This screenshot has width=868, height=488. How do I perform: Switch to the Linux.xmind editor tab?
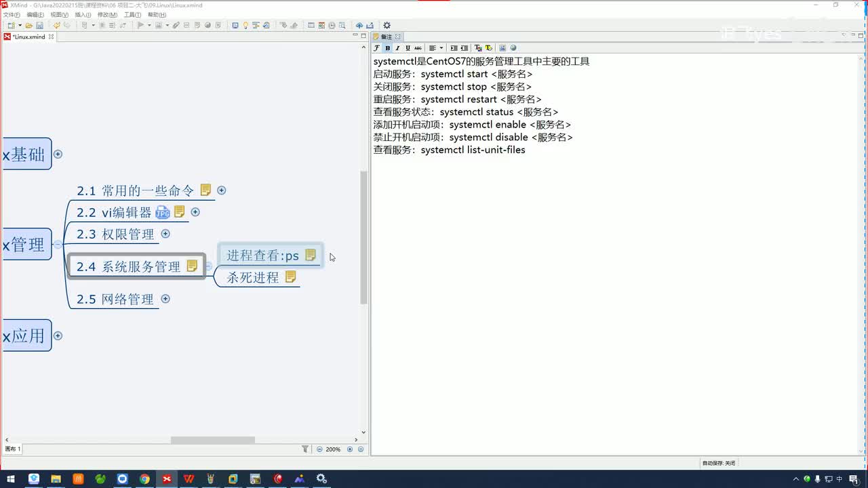(x=28, y=37)
